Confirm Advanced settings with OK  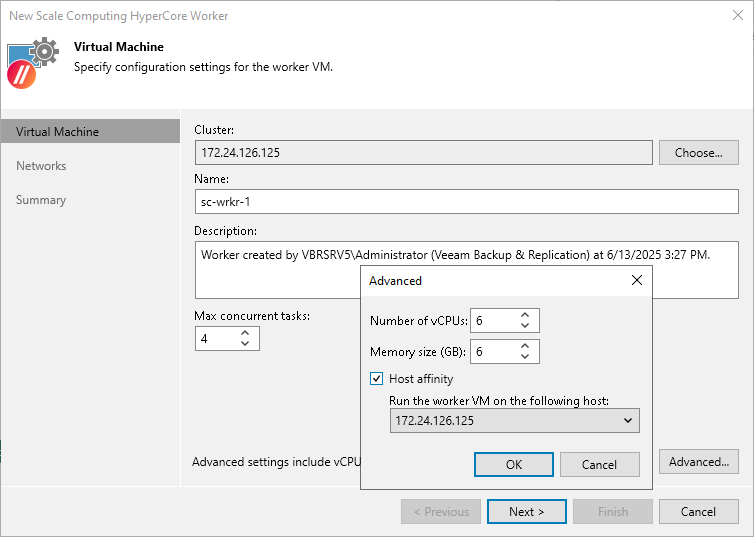(514, 465)
